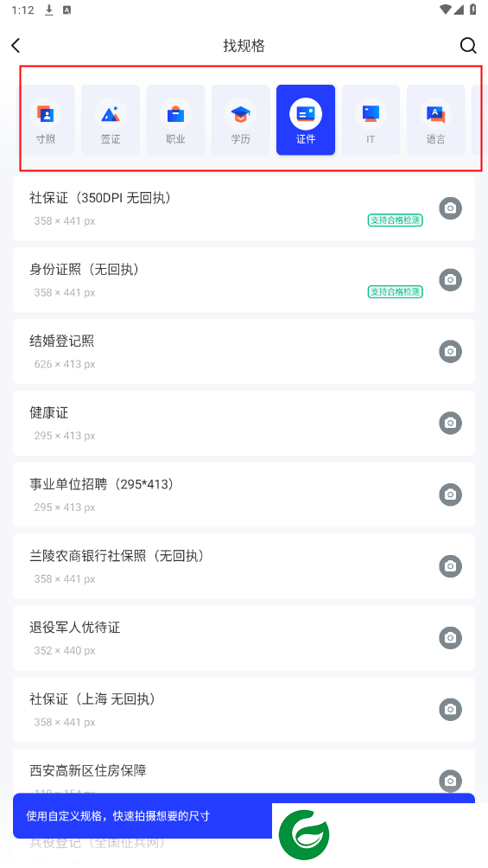Go back using the top-left arrow
488x868 pixels.
point(16,46)
